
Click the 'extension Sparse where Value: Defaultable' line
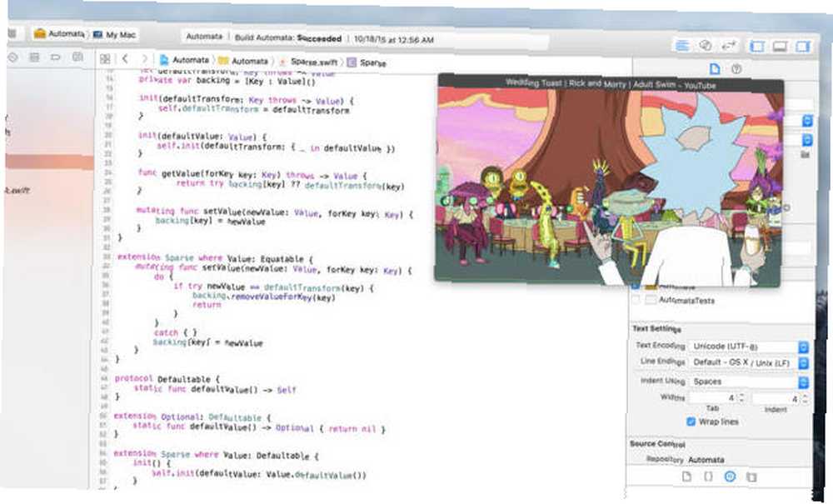pyautogui.click(x=217, y=455)
